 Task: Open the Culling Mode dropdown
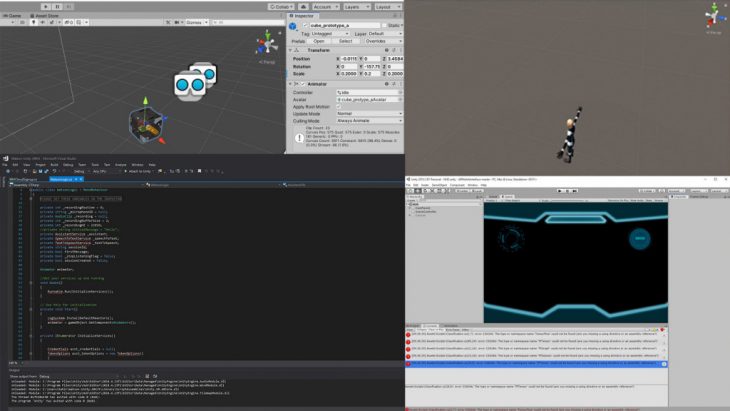[367, 120]
